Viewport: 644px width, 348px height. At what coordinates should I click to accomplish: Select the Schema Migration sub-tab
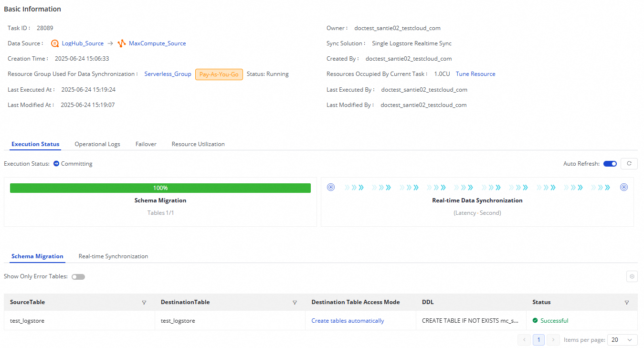click(37, 256)
